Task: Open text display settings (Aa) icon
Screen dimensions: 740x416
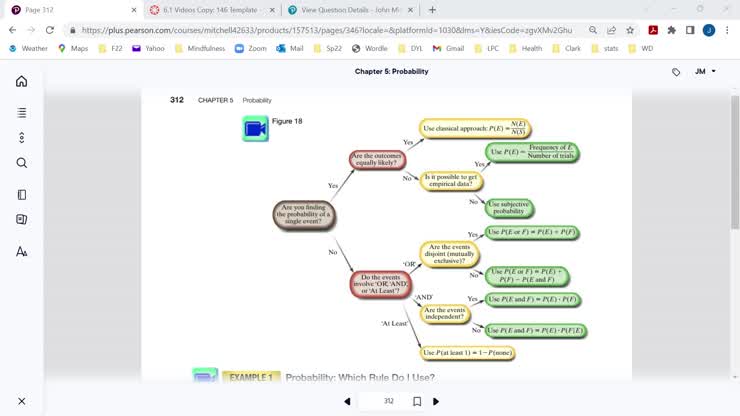Action: click(x=22, y=252)
